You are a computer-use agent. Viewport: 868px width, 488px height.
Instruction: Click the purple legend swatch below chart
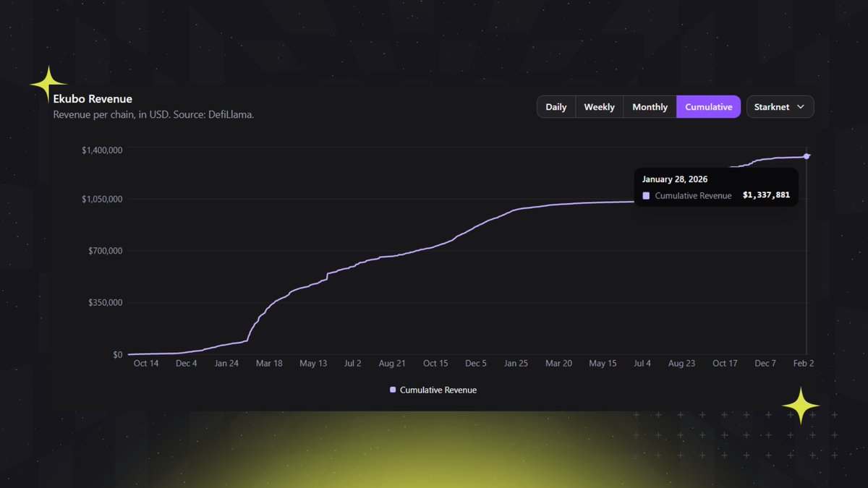point(393,390)
